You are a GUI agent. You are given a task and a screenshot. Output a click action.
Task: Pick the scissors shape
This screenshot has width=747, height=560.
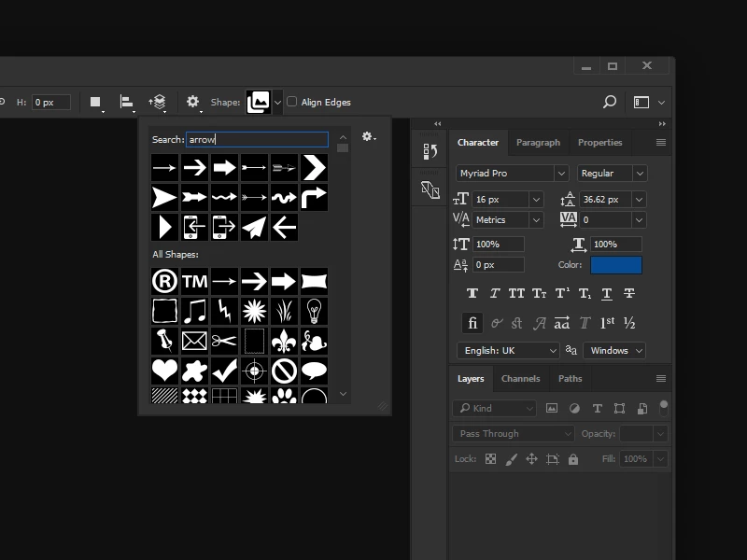click(224, 341)
